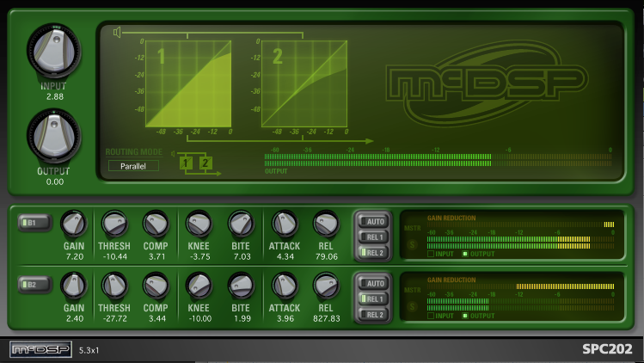Check INPUT metering for band 2
Image resolution: width=644 pixels, height=363 pixels.
[431, 316]
